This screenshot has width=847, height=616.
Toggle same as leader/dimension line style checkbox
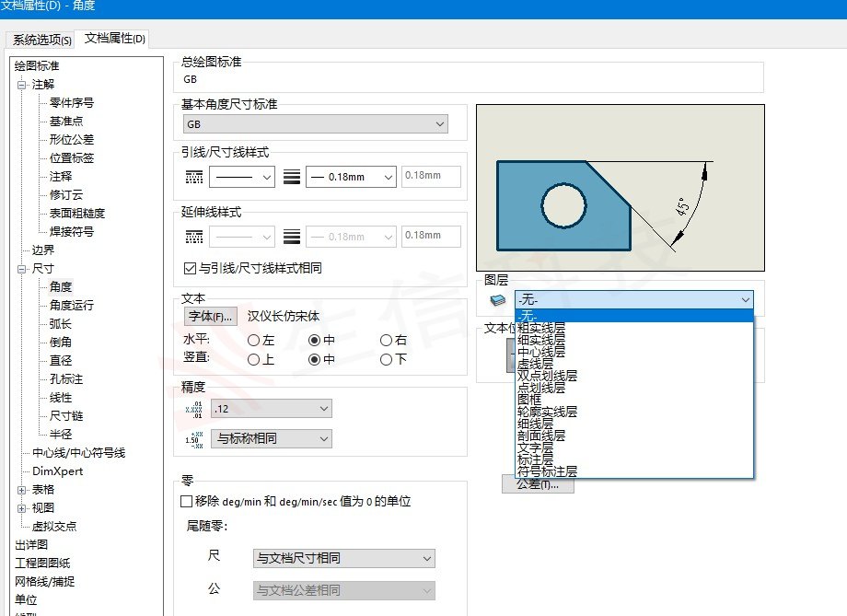click(190, 268)
